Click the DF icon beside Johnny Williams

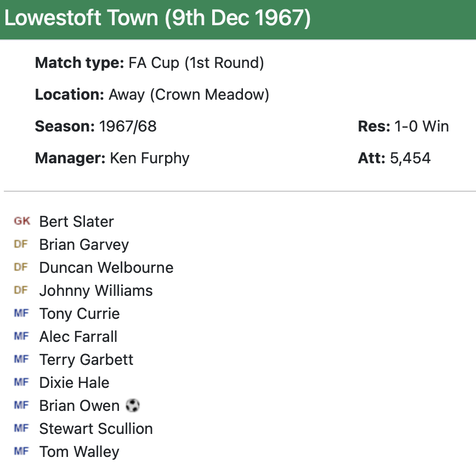point(21,290)
